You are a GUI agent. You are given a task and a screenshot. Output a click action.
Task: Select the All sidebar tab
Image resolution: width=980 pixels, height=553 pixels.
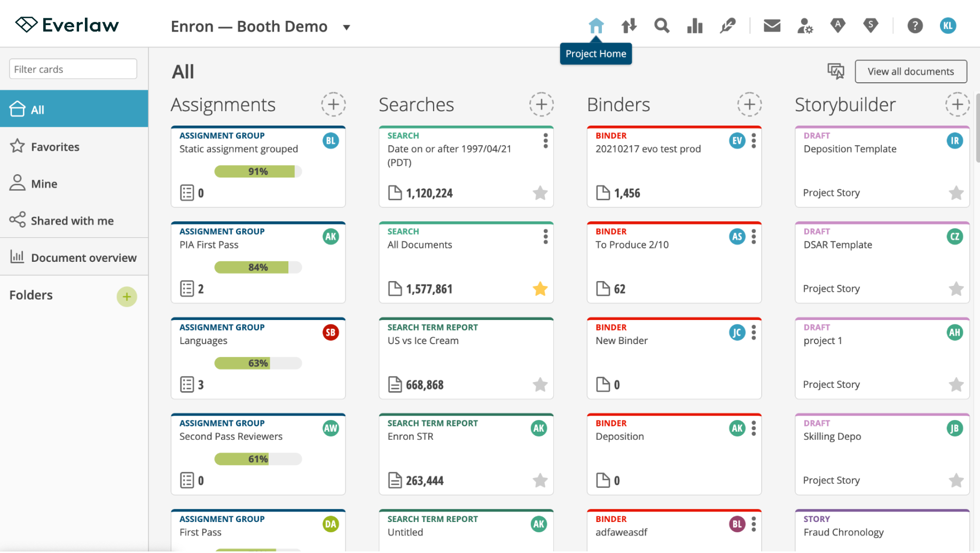(74, 109)
